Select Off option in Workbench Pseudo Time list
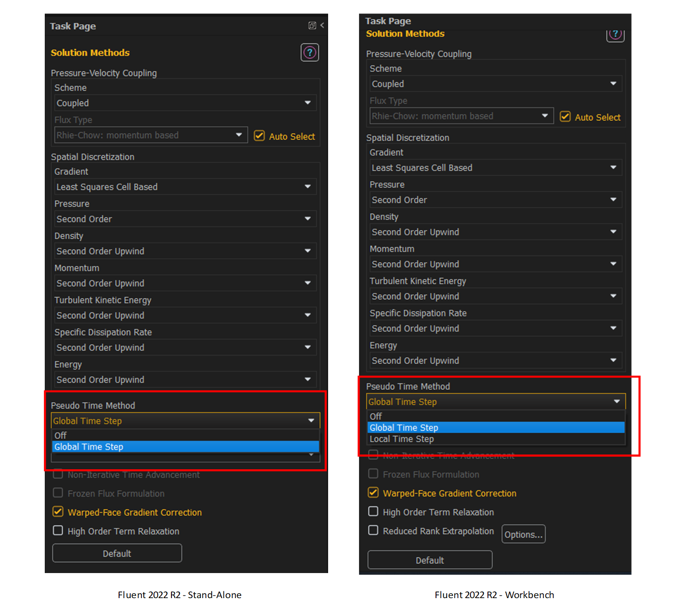 496,416
